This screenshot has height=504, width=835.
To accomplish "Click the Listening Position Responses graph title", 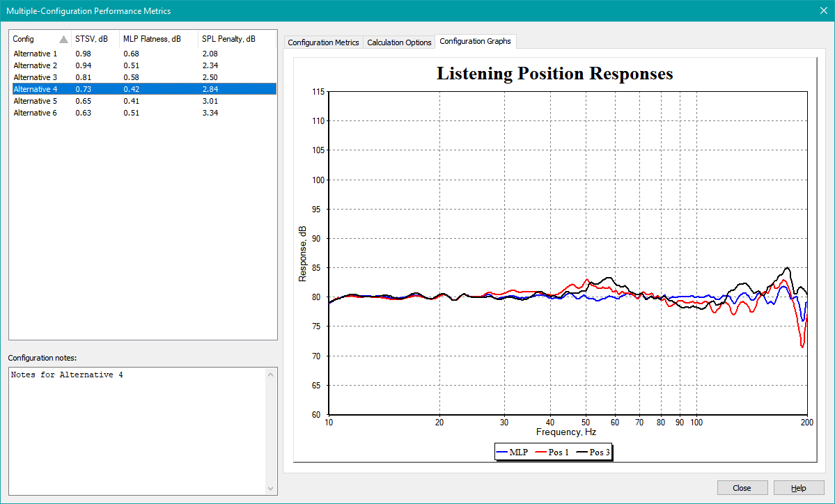I will click(555, 74).
